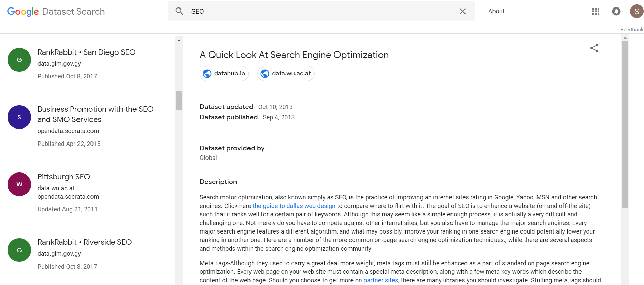The width and height of the screenshot is (644, 285).
Task: Click the search magnifier icon
Action: coord(179,11)
